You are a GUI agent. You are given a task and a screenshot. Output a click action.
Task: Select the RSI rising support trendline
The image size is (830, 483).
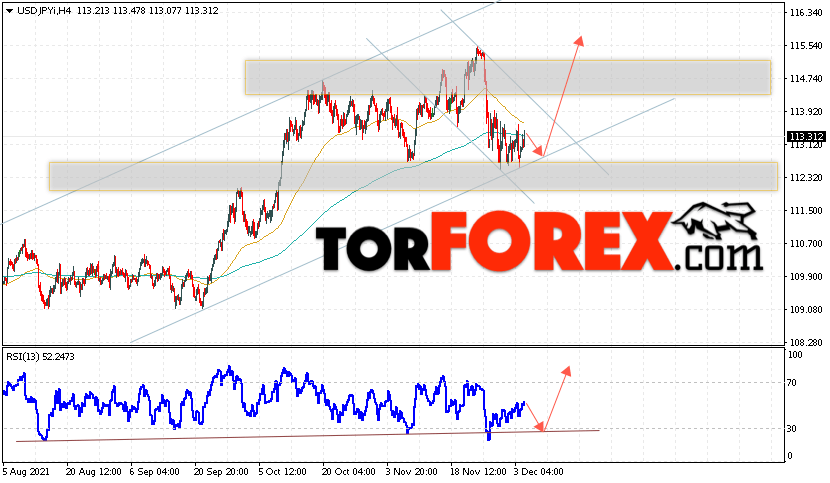tap(308, 436)
